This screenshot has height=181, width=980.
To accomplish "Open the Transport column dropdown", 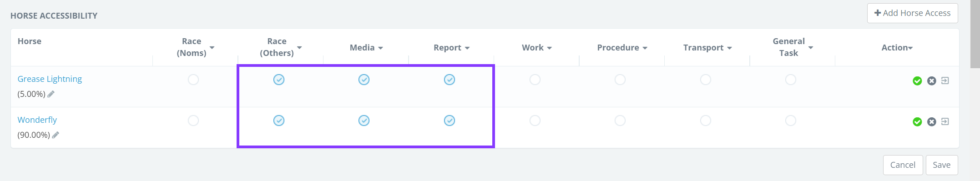I will pyautogui.click(x=729, y=48).
